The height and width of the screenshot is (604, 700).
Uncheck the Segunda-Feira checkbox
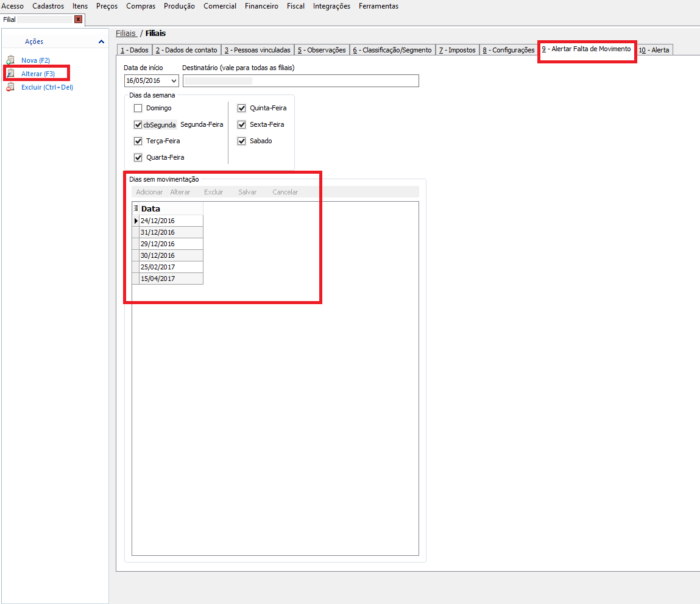pos(138,125)
